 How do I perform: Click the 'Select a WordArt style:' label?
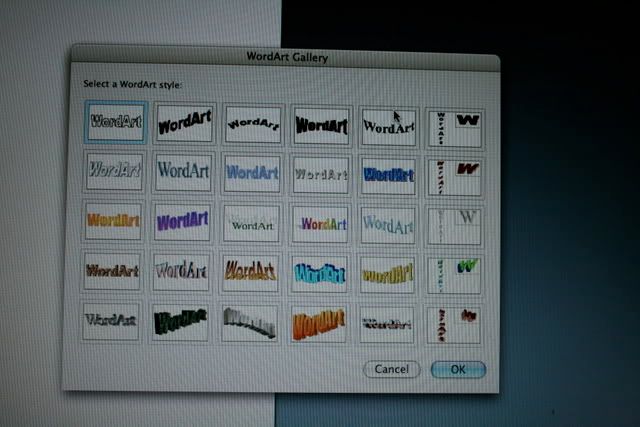coord(133,85)
